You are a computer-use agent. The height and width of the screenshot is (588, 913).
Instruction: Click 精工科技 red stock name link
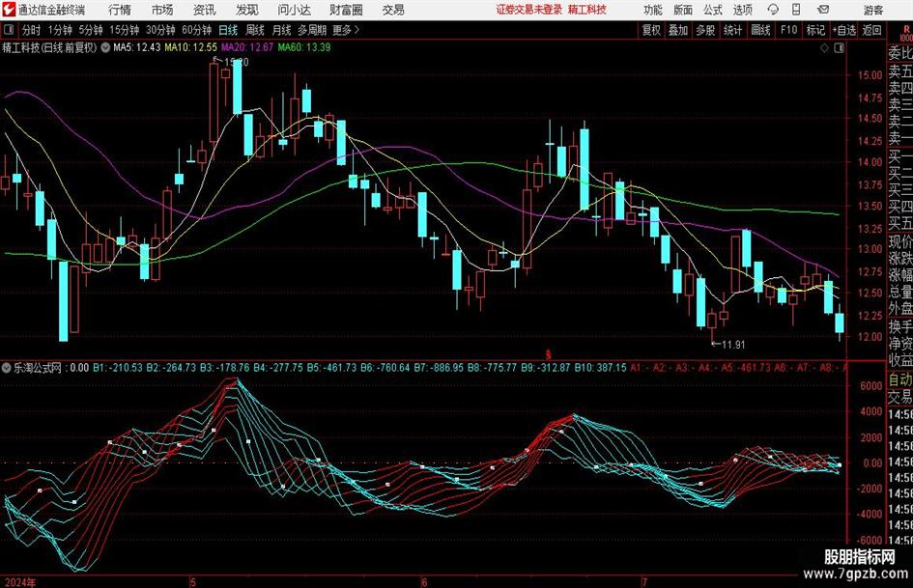pos(587,10)
